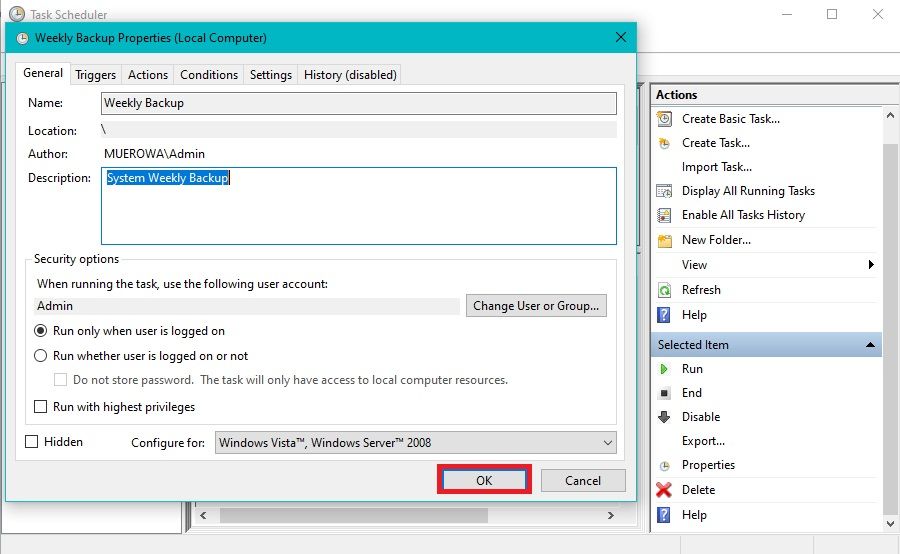Viewport: 900px width, 554px height.
Task: Select Run whether user is logged on or not
Action: click(41, 356)
